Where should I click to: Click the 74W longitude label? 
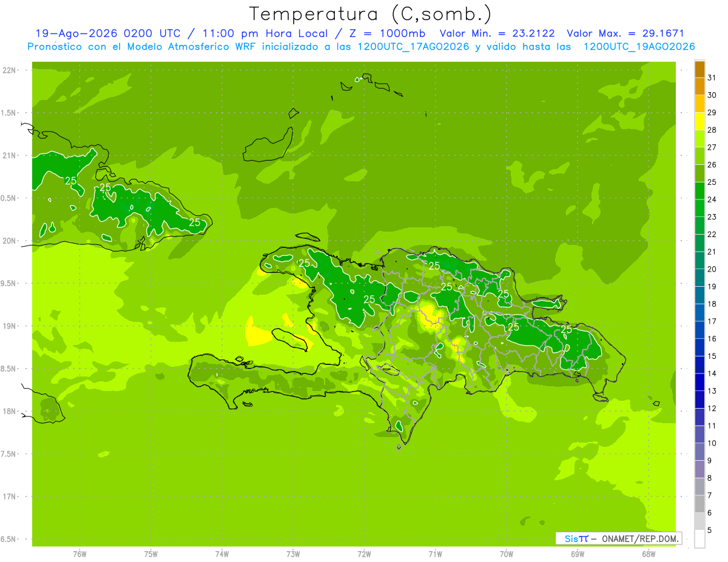[x=222, y=554]
